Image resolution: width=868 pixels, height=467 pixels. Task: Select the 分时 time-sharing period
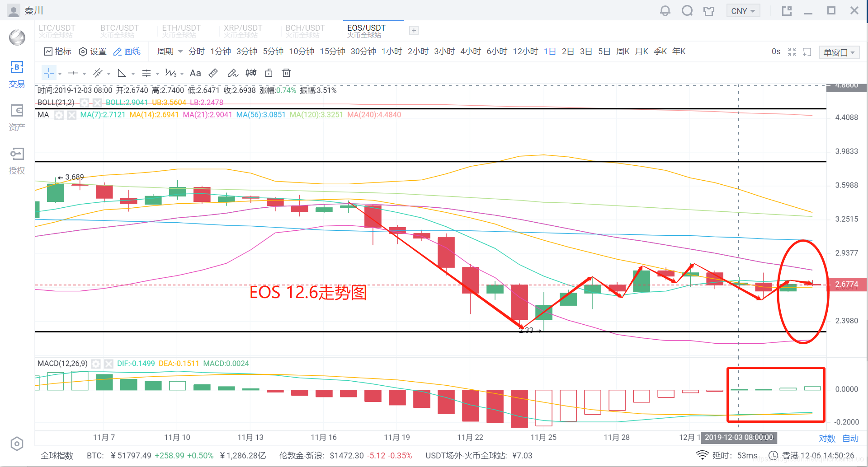tap(197, 51)
